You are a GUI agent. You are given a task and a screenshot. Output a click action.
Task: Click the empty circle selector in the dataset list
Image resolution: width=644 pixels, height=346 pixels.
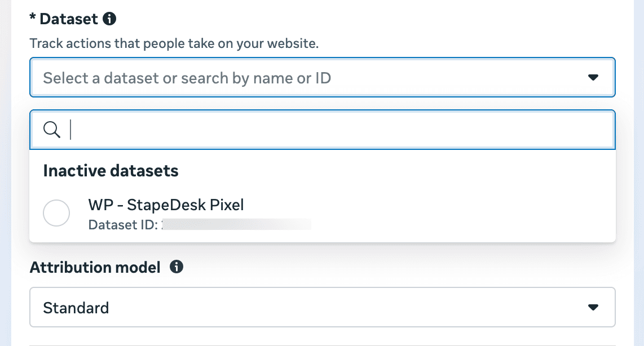(x=56, y=213)
